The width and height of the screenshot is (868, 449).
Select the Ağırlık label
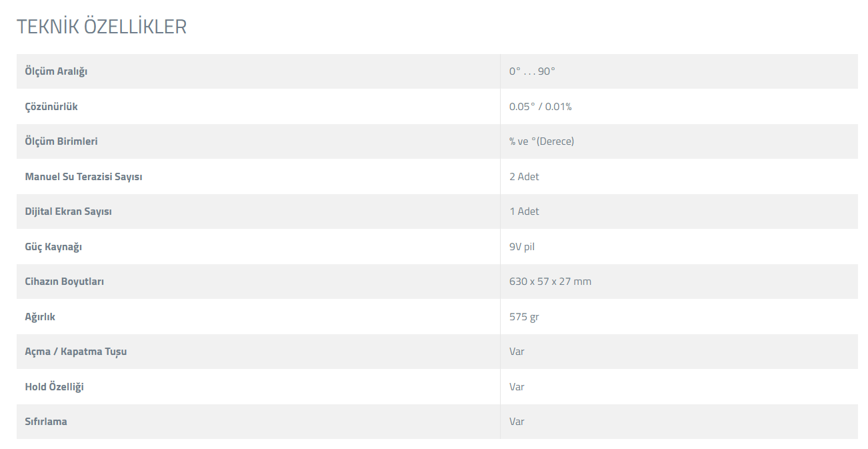click(40, 317)
